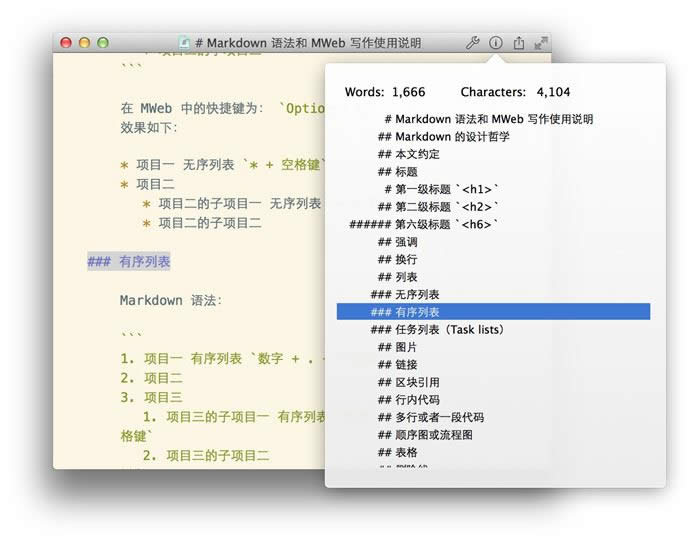Click '2. 项目二' line in editor
This screenshot has width=700, height=542.
pyautogui.click(x=151, y=378)
